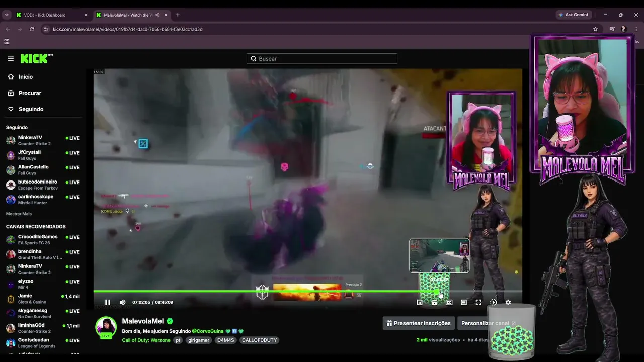Click elyzao channel avatar

(11, 284)
